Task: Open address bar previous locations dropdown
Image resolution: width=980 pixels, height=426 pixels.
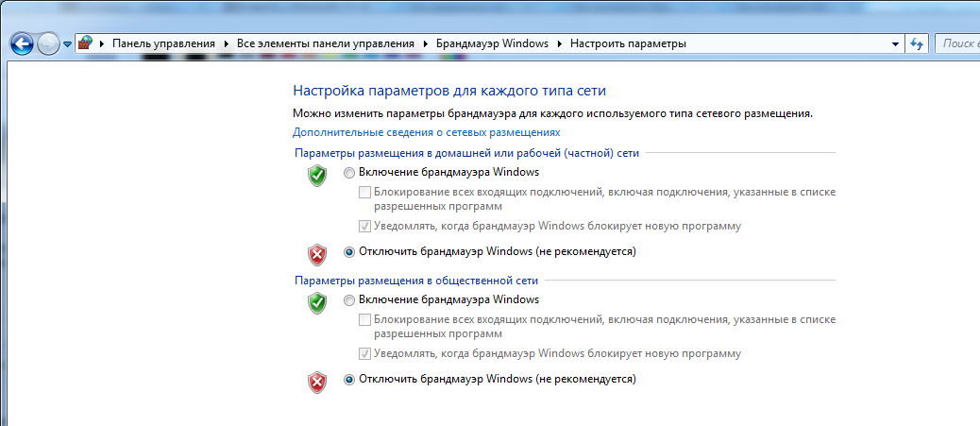Action: click(x=895, y=43)
